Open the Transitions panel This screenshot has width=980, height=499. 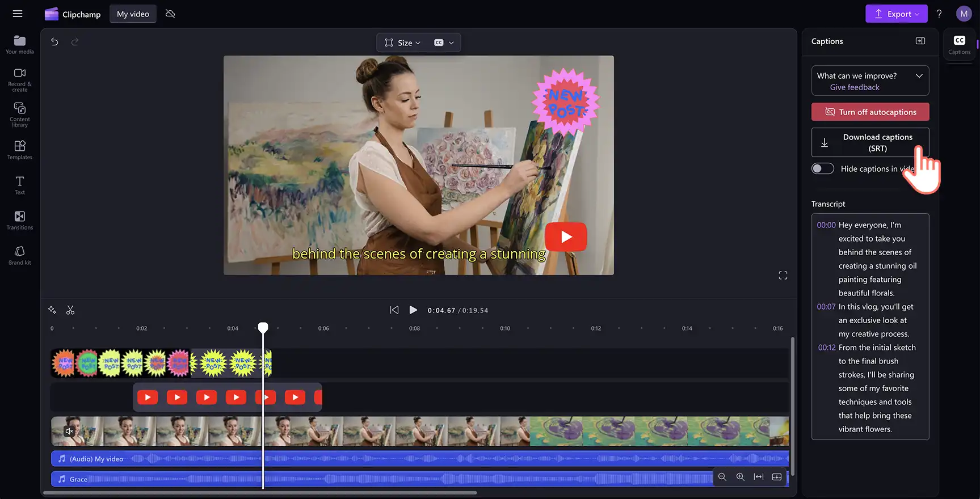click(20, 220)
